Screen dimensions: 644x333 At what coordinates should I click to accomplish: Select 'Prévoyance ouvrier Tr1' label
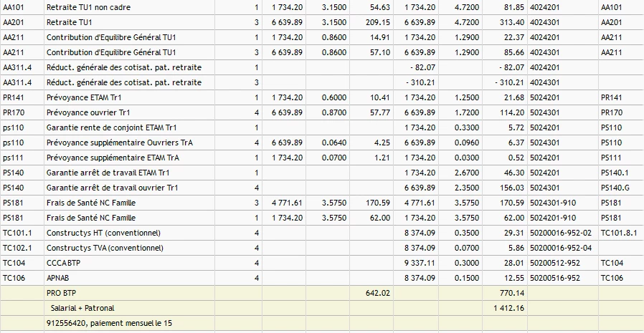pyautogui.click(x=88, y=112)
